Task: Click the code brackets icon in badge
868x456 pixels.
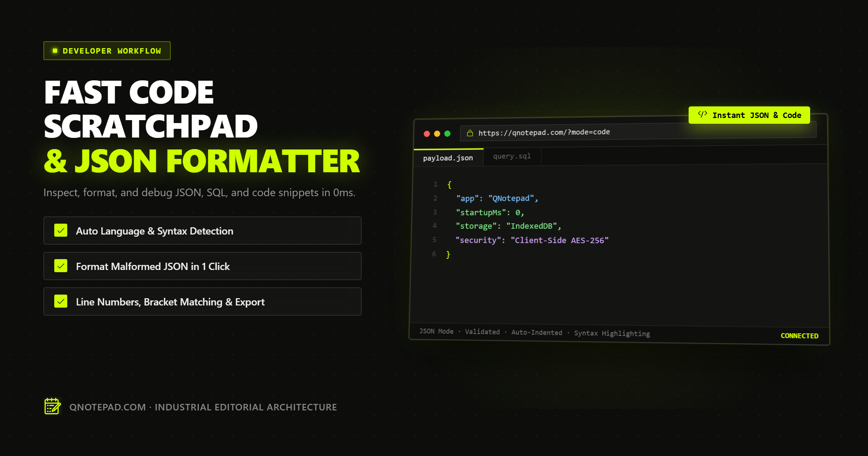Action: 702,114
